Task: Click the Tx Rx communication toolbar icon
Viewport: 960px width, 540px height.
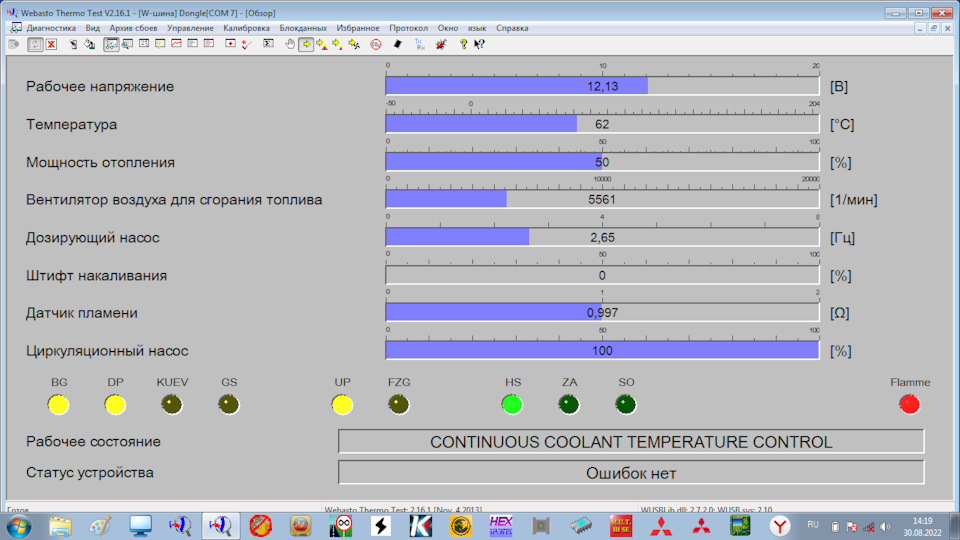Action: [x=419, y=44]
